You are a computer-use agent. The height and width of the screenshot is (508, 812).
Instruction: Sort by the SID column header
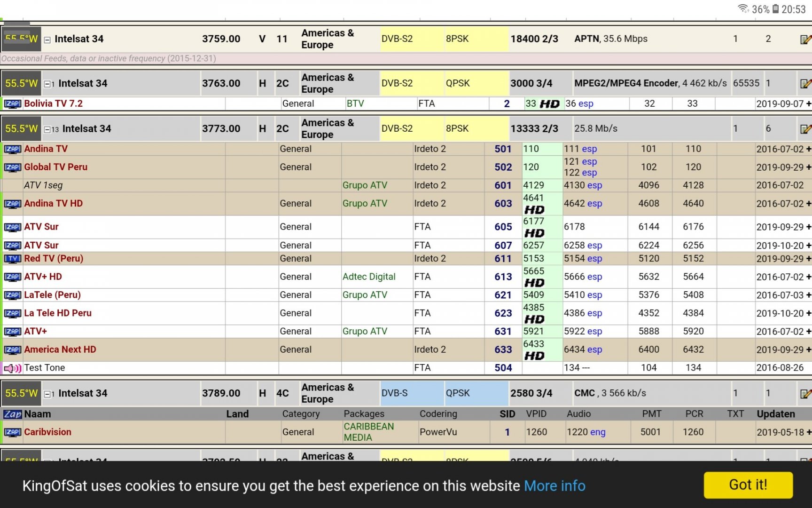click(x=507, y=414)
